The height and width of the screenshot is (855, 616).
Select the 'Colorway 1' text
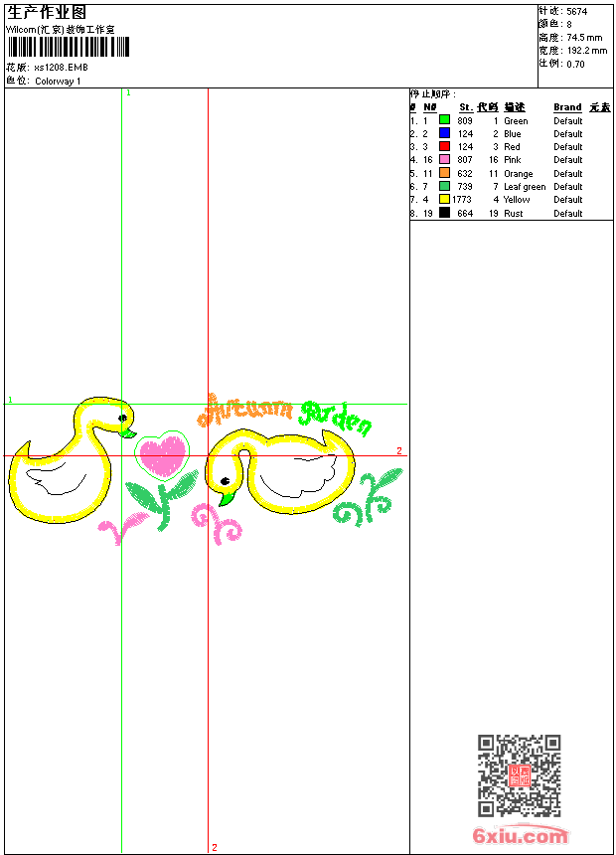tap(58, 82)
